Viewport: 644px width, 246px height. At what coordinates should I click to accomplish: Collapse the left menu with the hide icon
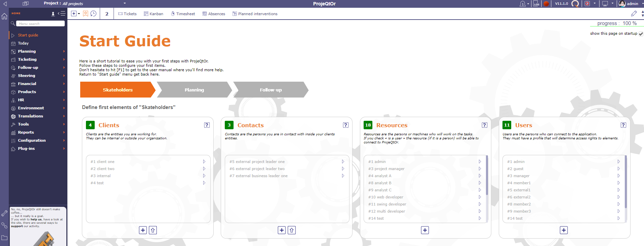62,13
